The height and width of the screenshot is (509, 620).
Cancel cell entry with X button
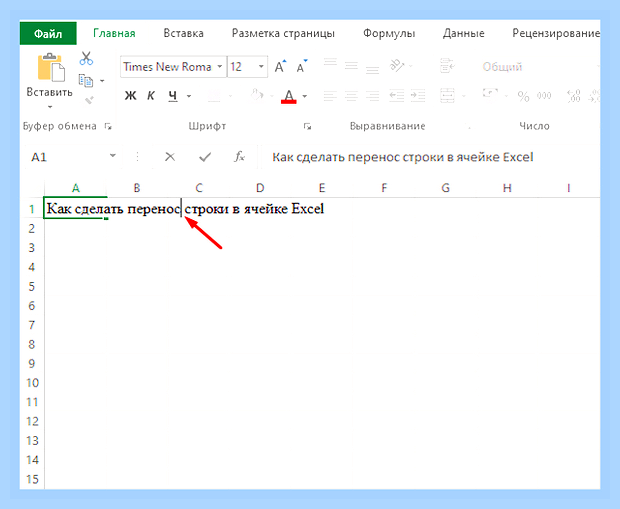pos(170,157)
